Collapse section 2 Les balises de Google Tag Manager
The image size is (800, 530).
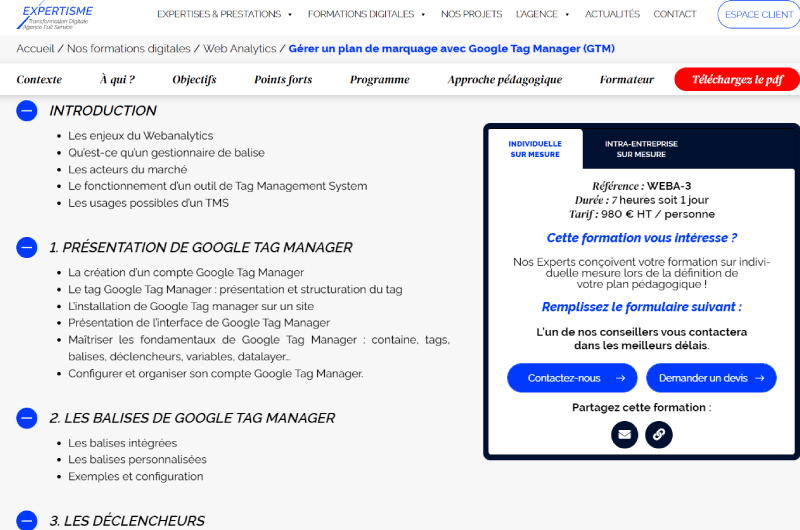click(27, 418)
